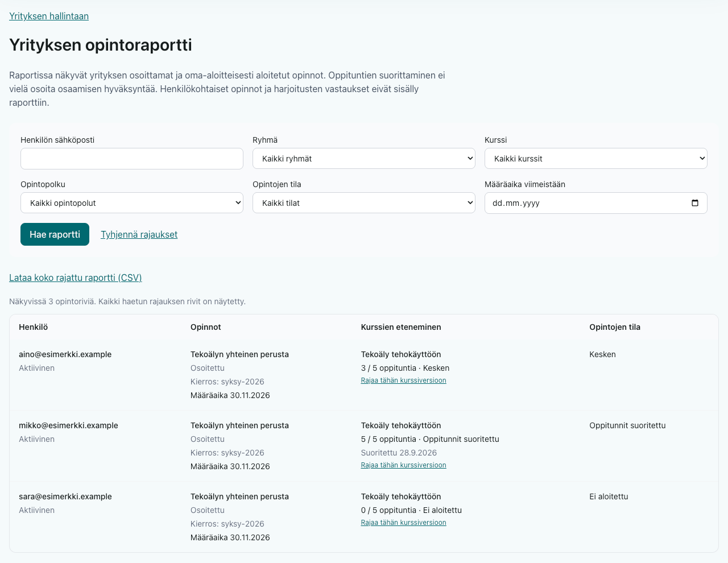Screen dimensions: 728x563
Task: Click the Henkilön sähköposti field label
Action: click(57, 140)
